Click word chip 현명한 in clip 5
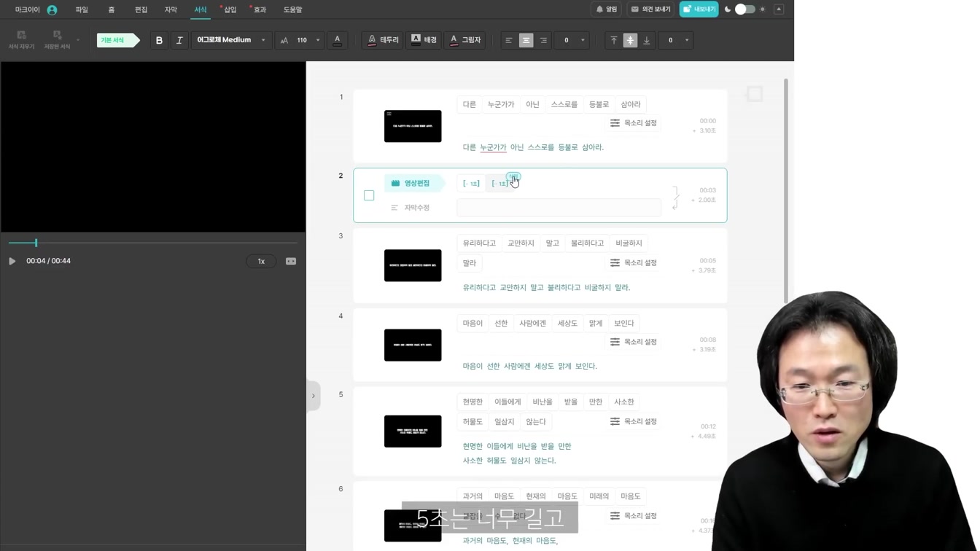This screenshot has width=980, height=551. point(472,402)
